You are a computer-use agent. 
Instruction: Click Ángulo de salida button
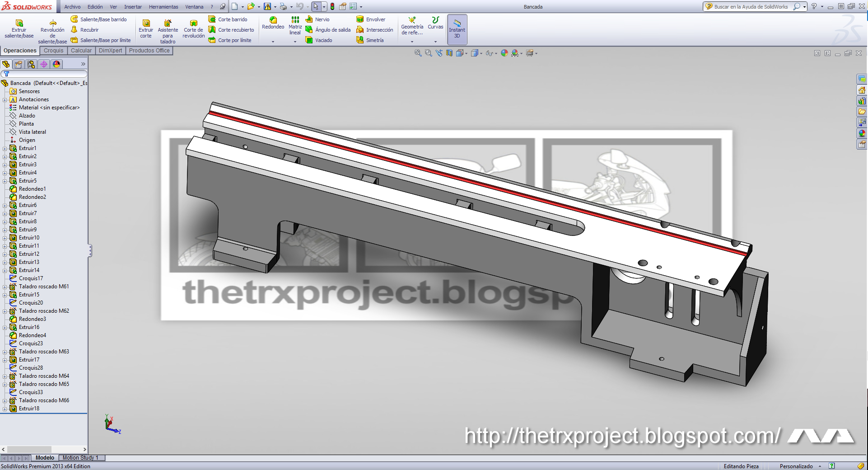pyautogui.click(x=328, y=30)
